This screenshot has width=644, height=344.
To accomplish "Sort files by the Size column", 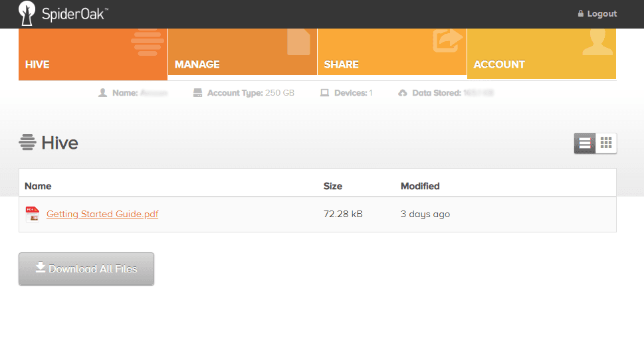I will [332, 186].
